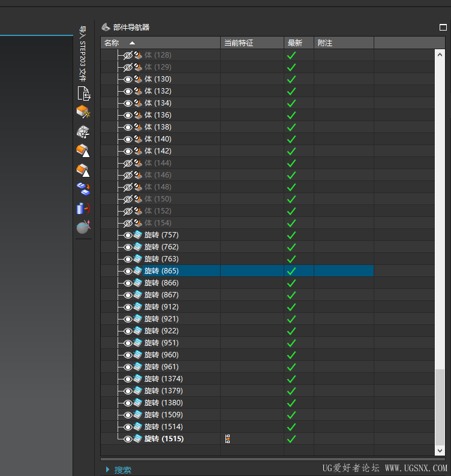Click the blue stacked sheets icon
Viewport: 451px width, 476px height.
(x=83, y=189)
